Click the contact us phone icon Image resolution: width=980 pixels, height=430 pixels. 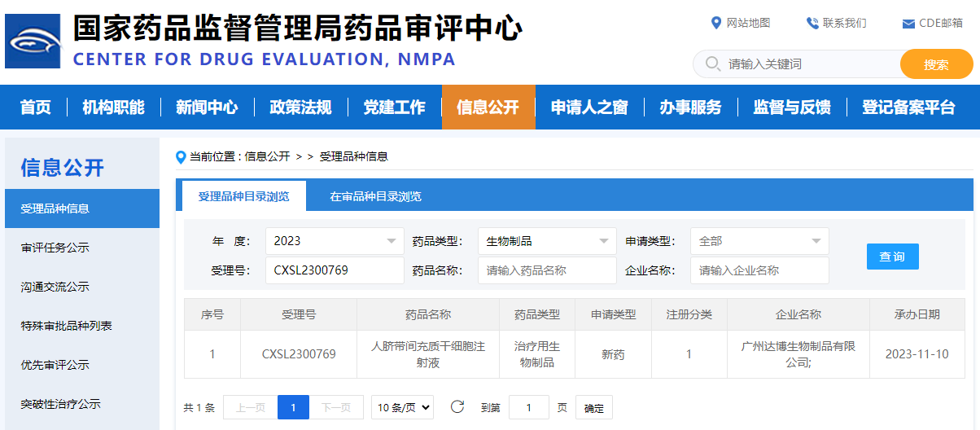812,23
